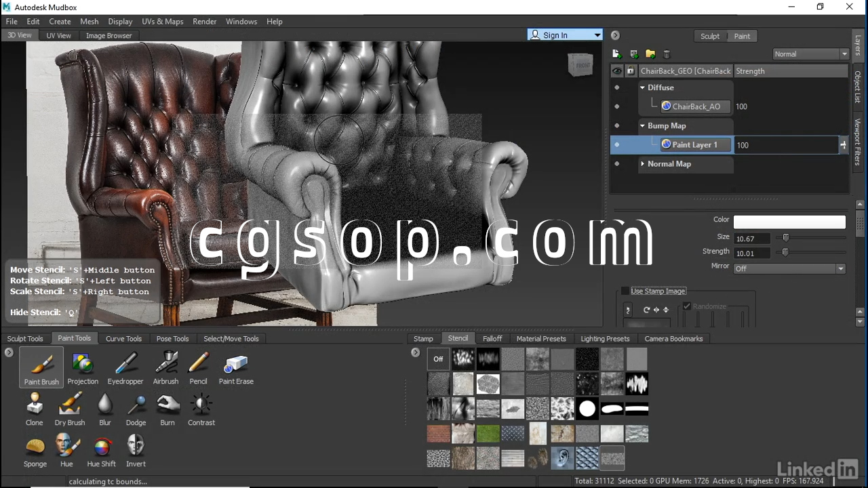Collapse the Diffuse channel group
This screenshot has width=868, height=488.
643,87
